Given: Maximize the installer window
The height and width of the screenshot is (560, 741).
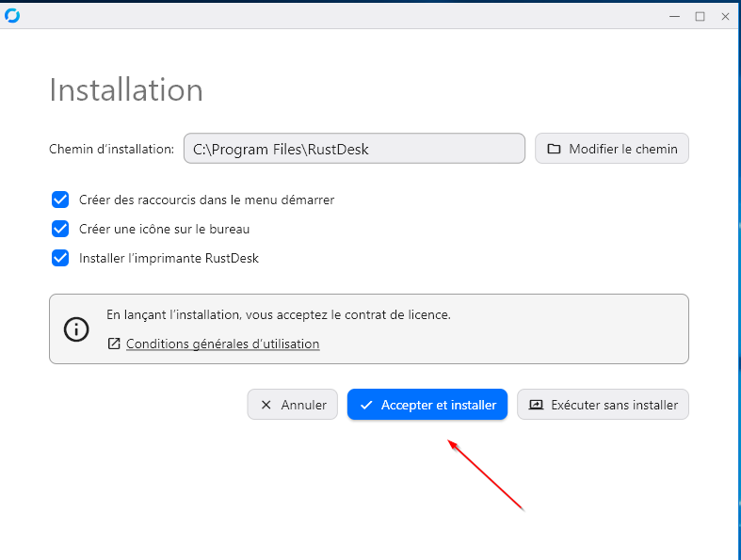Looking at the screenshot, I should coord(700,17).
